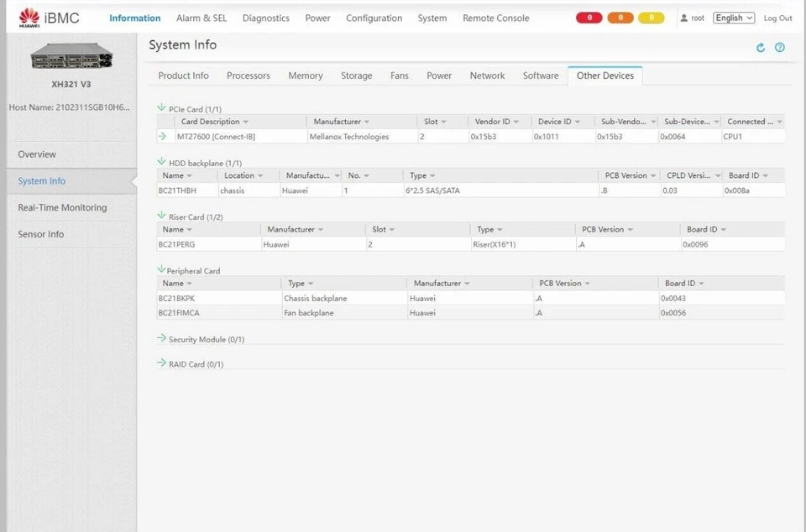This screenshot has width=806, height=532.
Task: Open the Configuration menu
Action: click(x=374, y=18)
